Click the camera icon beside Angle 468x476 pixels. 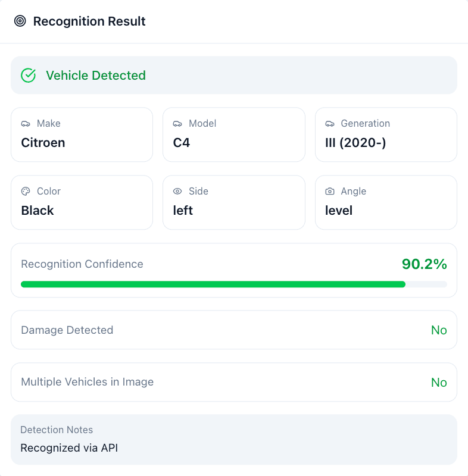pyautogui.click(x=329, y=191)
